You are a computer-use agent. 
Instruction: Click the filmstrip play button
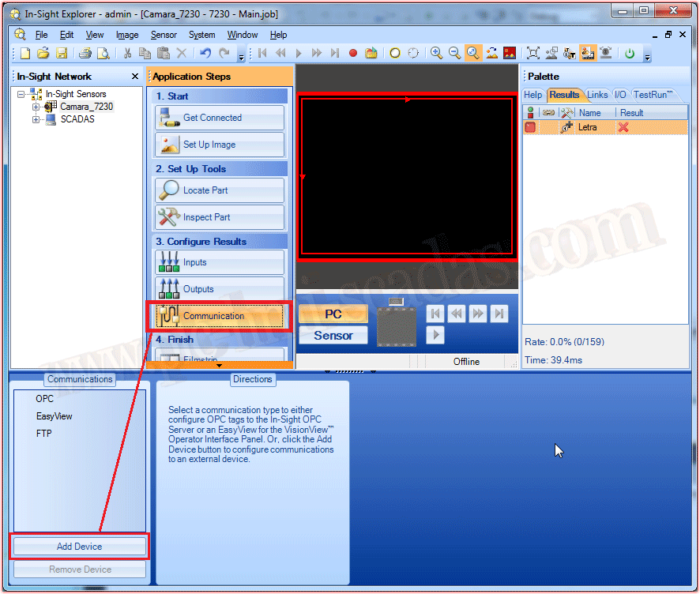tap(435, 335)
